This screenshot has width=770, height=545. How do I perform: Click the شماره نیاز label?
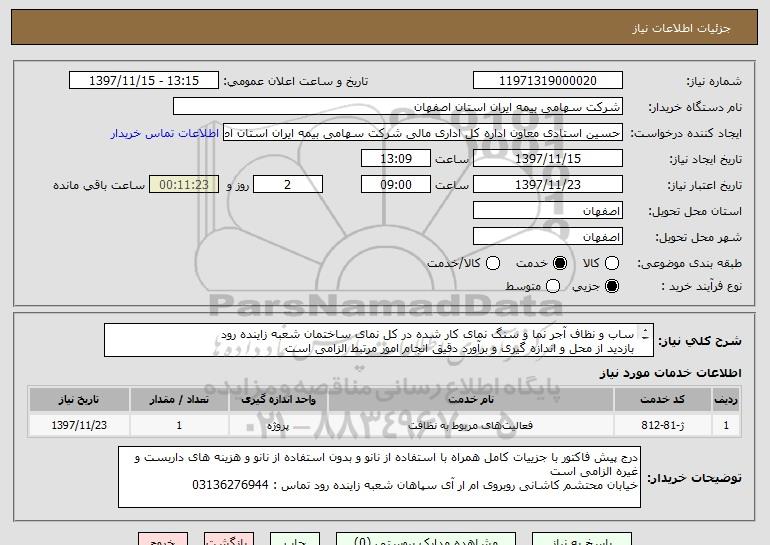714,81
